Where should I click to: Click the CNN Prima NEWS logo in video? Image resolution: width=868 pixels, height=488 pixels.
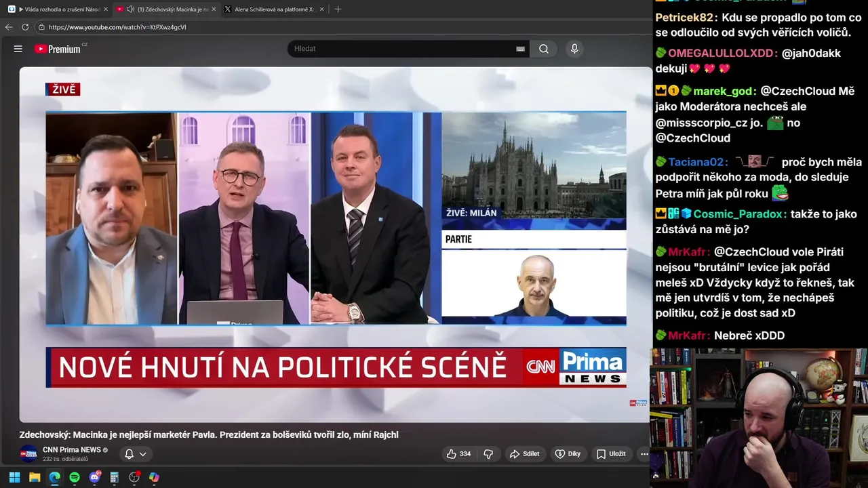(x=576, y=367)
